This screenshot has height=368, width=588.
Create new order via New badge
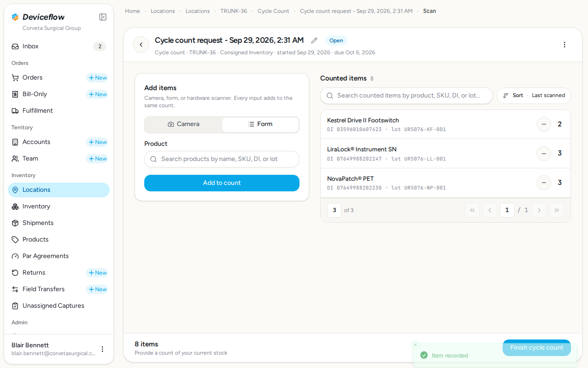[x=97, y=78]
